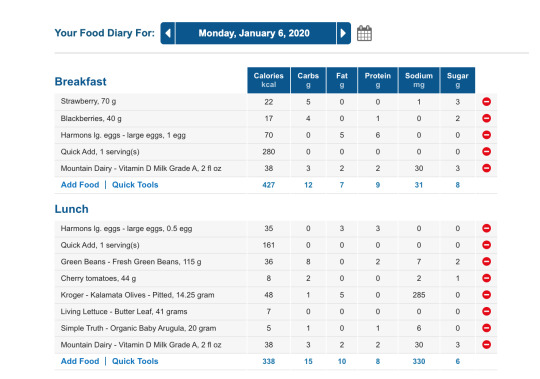Click Add Food under Breakfast

[x=80, y=185]
